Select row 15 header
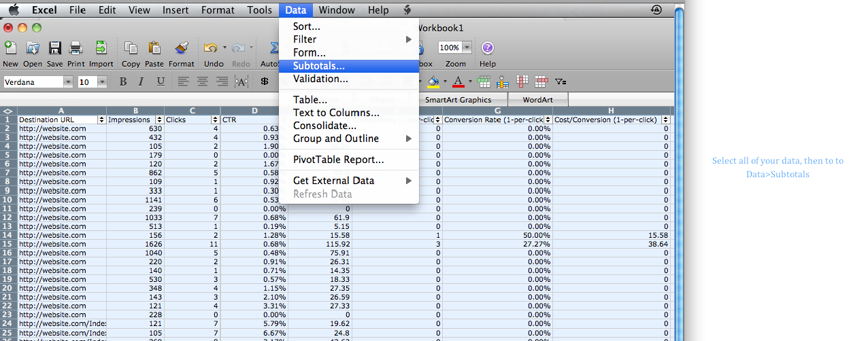868x341 pixels. pos(8,244)
